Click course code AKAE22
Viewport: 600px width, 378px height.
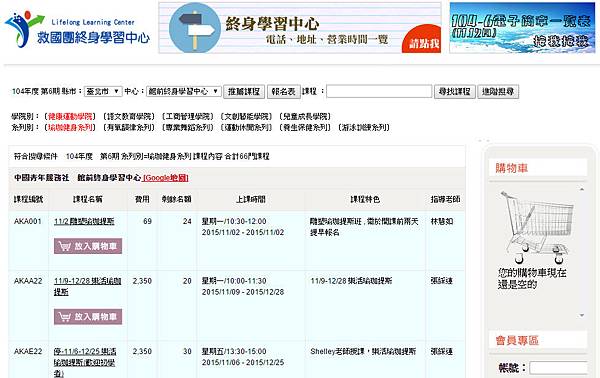(x=28, y=351)
